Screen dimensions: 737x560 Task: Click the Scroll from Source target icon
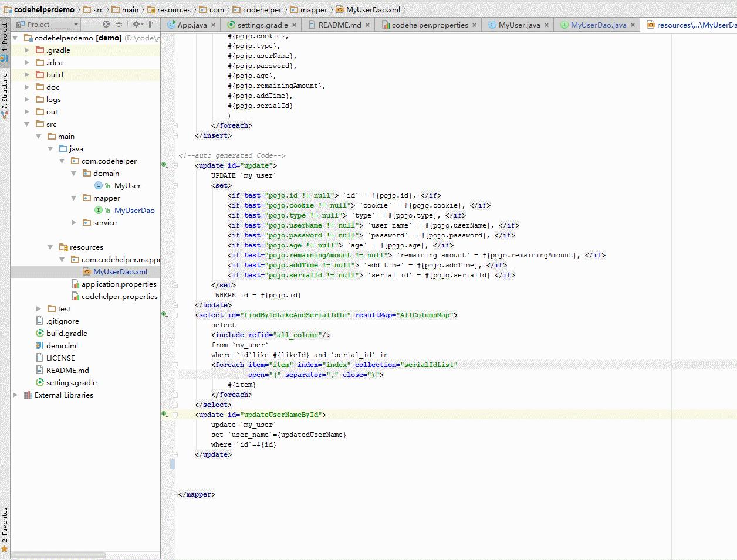[x=106, y=25]
